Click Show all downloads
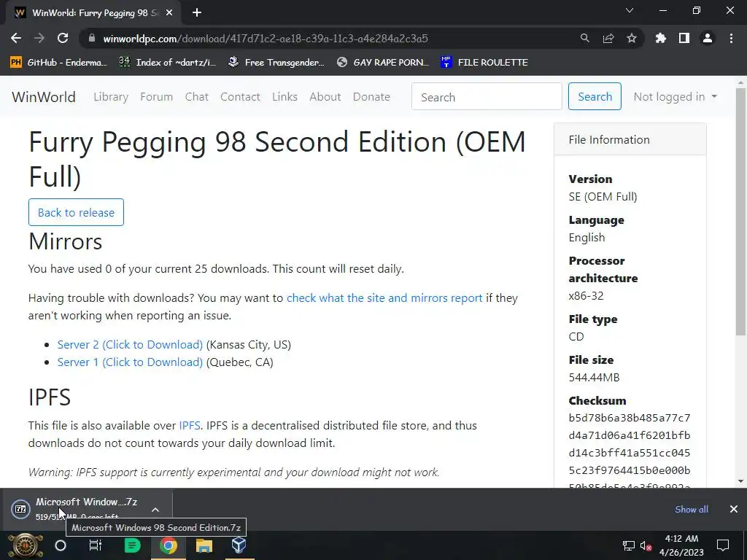Image resolution: width=747 pixels, height=560 pixels. click(x=692, y=509)
